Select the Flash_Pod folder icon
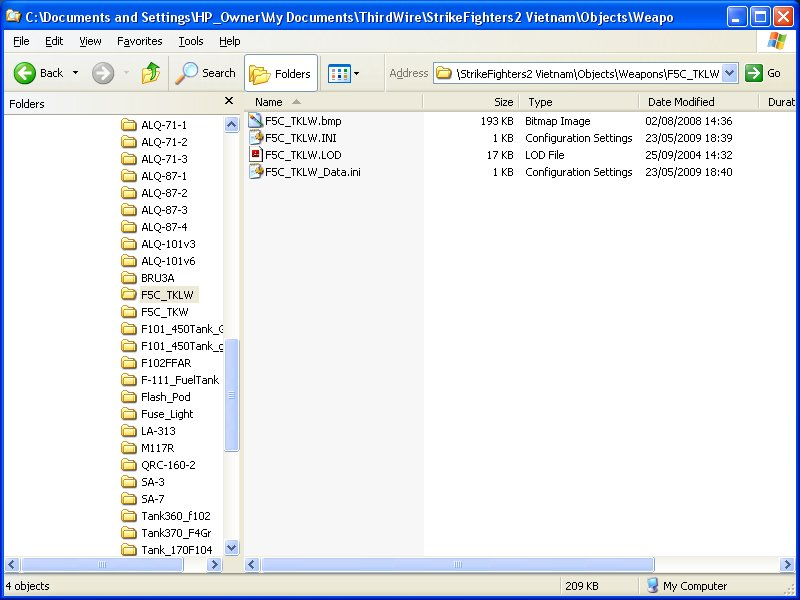This screenshot has height=600, width=800. point(129,397)
